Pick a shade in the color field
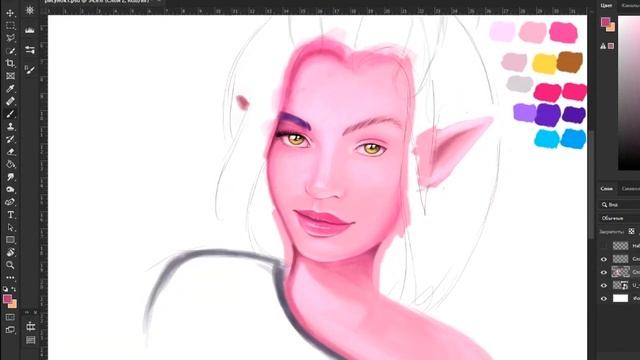Image resolution: width=640 pixels, height=360 pixels. [629, 93]
